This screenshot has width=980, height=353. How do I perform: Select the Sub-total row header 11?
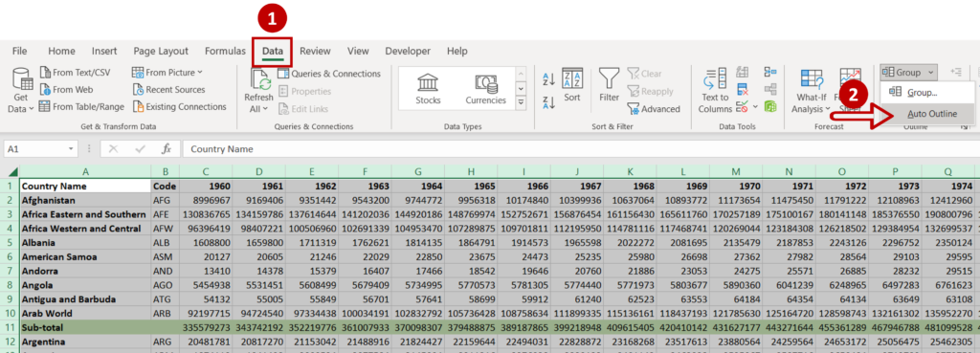tap(10, 327)
